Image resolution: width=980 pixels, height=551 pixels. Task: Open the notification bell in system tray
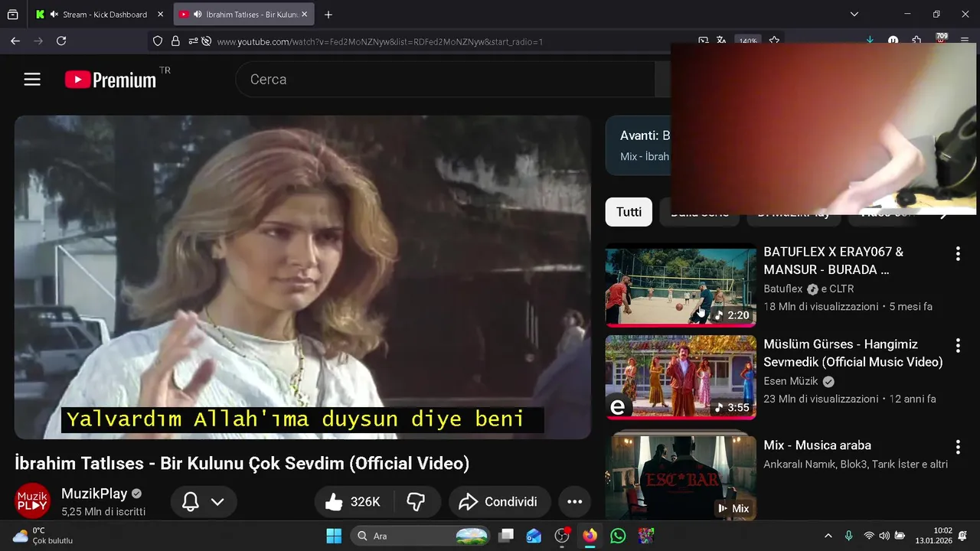963,536
